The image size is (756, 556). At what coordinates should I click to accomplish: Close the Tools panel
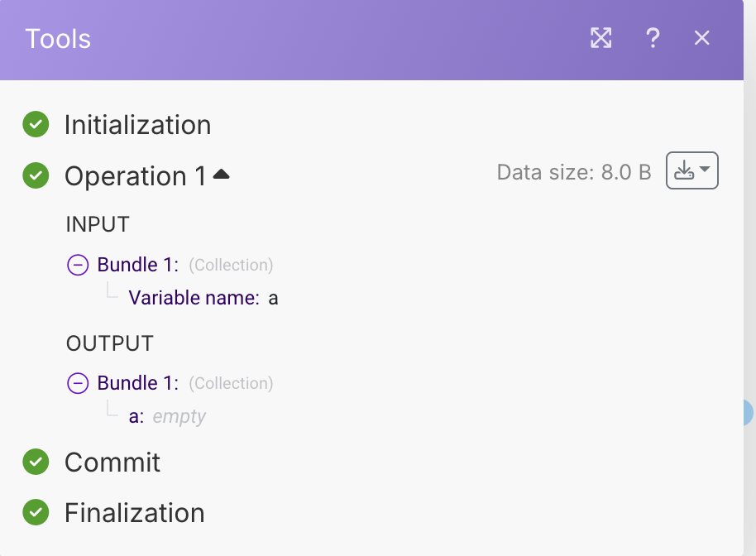click(x=702, y=38)
